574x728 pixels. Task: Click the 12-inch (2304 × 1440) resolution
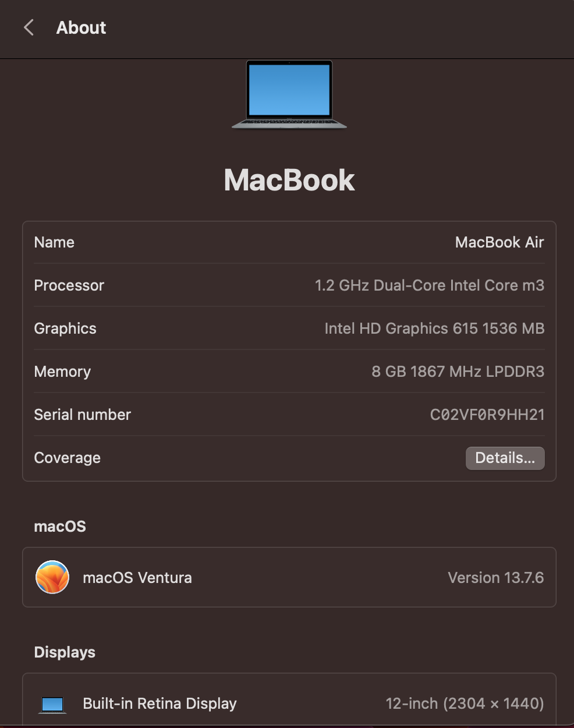click(465, 704)
